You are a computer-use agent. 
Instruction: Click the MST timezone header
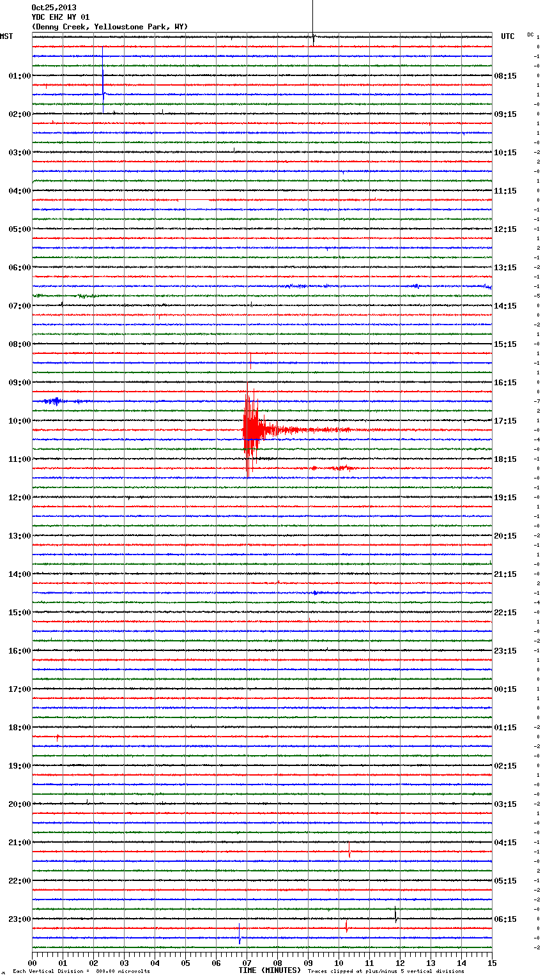tap(6, 36)
